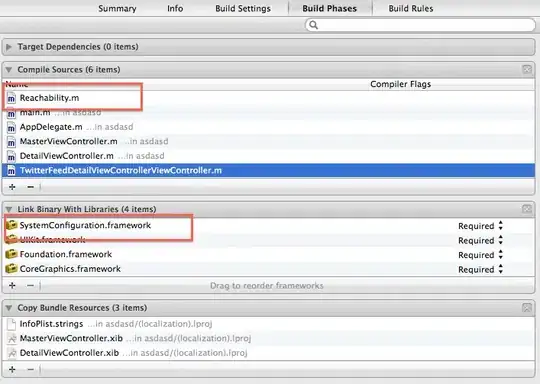Select the DetailViewController.xib resource row
Image resolution: width=540 pixels, height=384 pixels.
click(x=269, y=353)
